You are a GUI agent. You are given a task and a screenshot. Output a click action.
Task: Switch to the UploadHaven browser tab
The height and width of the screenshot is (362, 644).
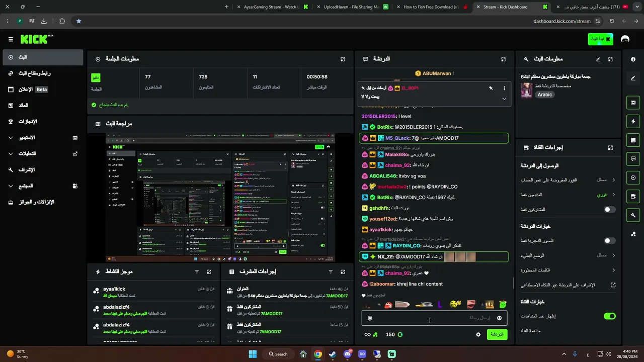click(x=352, y=7)
